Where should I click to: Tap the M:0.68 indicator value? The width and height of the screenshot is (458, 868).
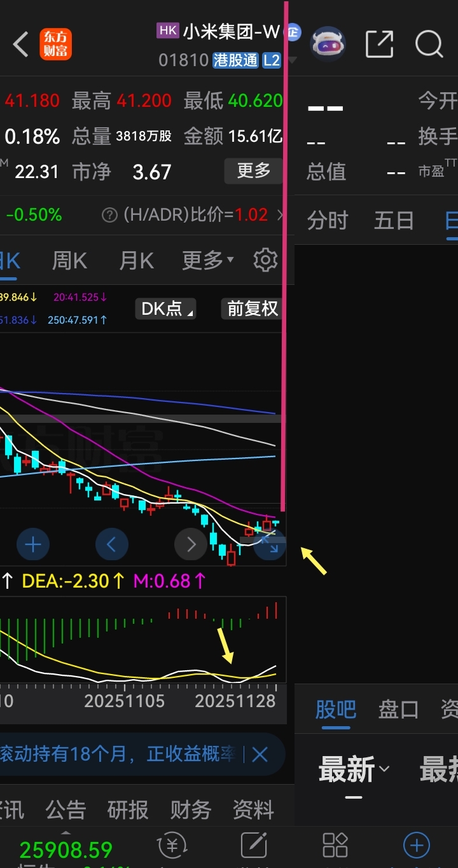coord(170,581)
